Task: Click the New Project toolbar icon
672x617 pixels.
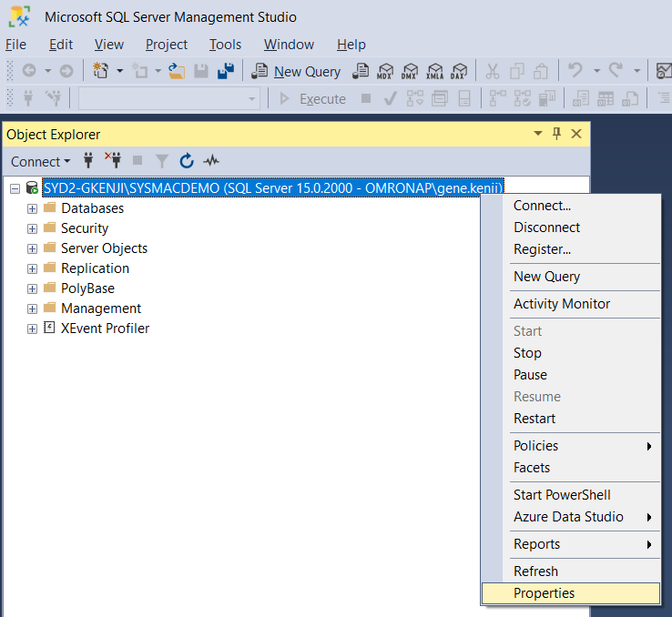Action: point(101,71)
